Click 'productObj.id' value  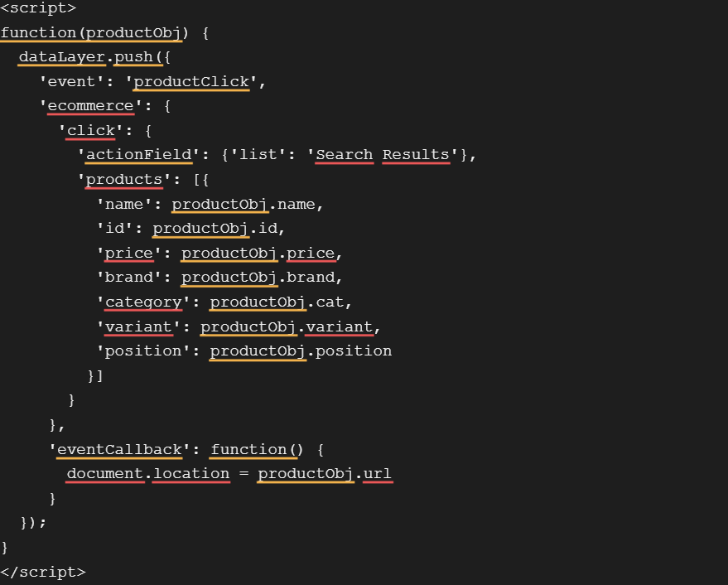tap(215, 229)
